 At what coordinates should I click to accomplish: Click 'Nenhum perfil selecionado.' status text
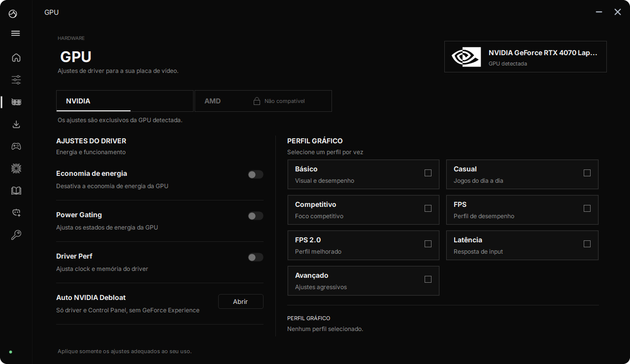coord(325,329)
